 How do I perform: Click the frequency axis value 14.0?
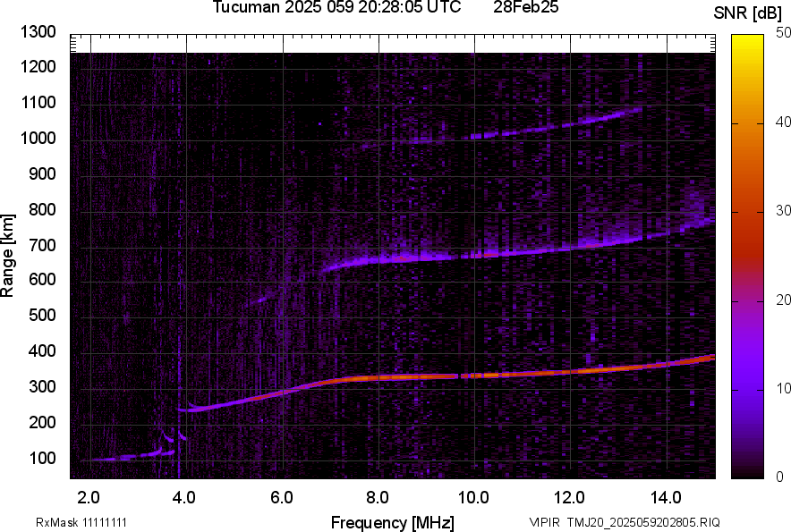click(666, 498)
